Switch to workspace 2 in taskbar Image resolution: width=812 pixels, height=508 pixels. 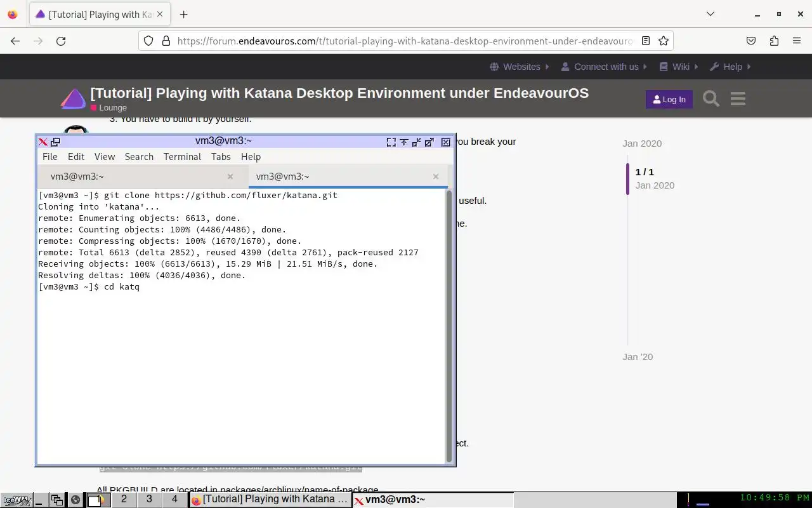[x=124, y=500]
